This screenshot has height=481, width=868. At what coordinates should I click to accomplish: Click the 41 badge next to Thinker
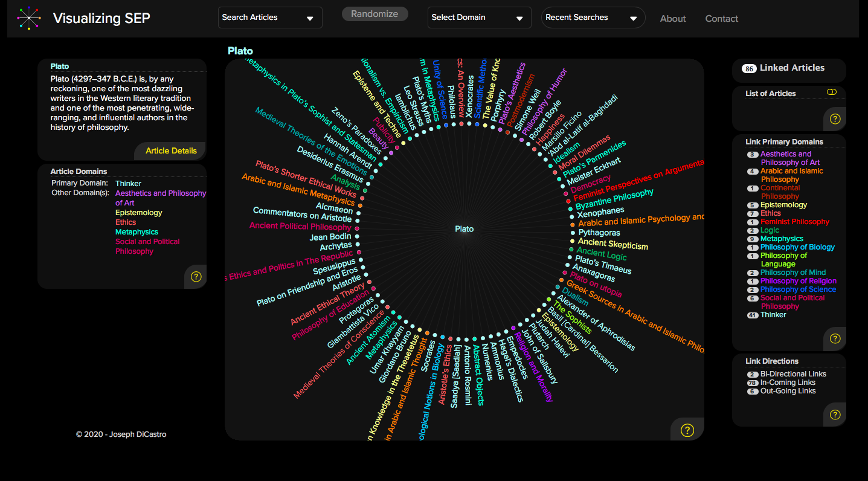pos(752,315)
